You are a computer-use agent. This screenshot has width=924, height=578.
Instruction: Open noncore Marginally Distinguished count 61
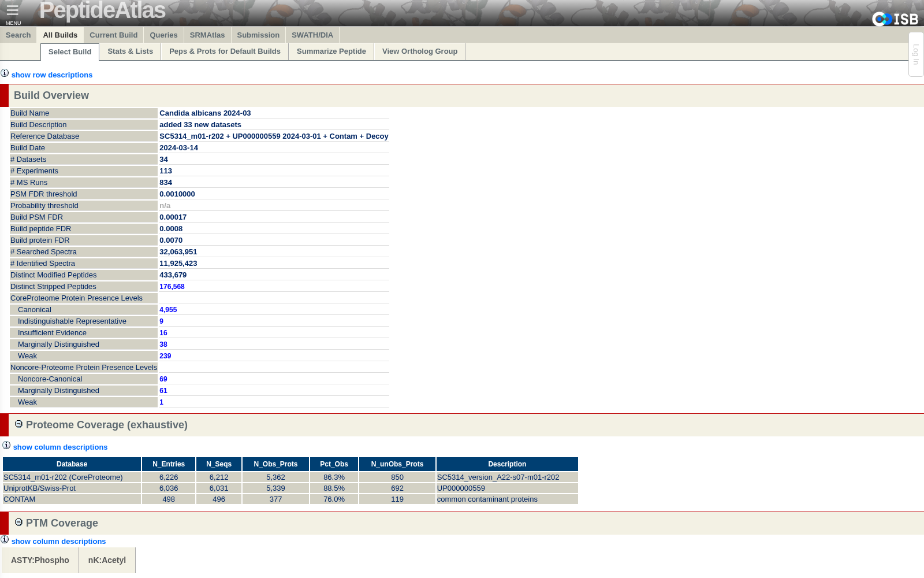point(163,391)
